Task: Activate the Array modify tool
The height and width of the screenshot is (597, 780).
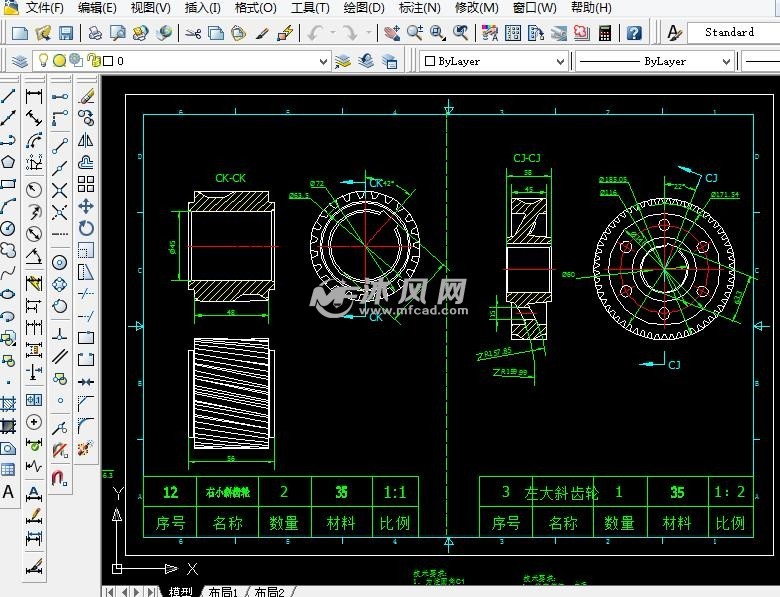Action: click(x=86, y=184)
